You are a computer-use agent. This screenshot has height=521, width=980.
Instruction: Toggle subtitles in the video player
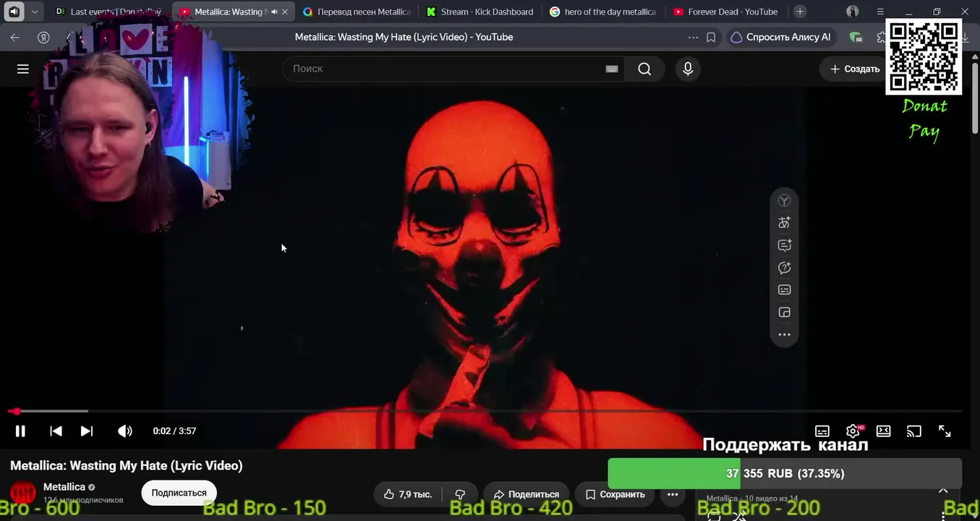tap(822, 431)
